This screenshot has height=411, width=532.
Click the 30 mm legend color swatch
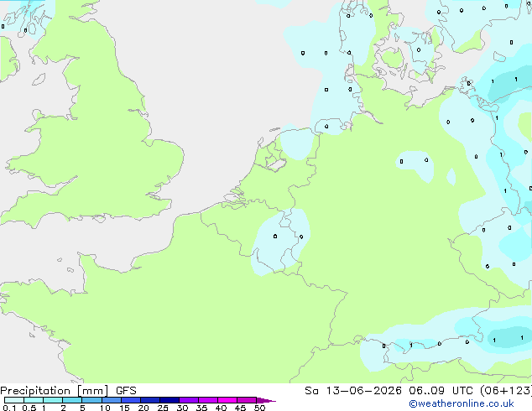point(189,400)
